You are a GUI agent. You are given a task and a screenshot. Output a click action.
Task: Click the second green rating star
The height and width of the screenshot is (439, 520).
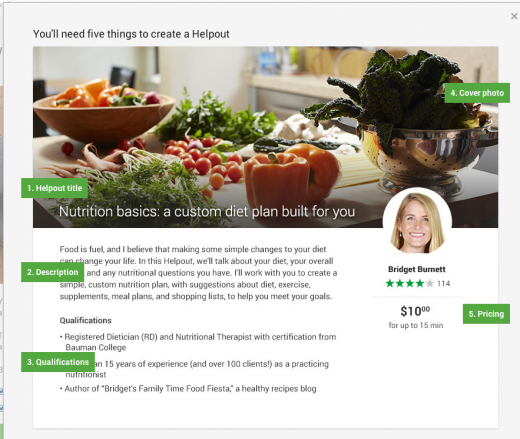click(400, 283)
